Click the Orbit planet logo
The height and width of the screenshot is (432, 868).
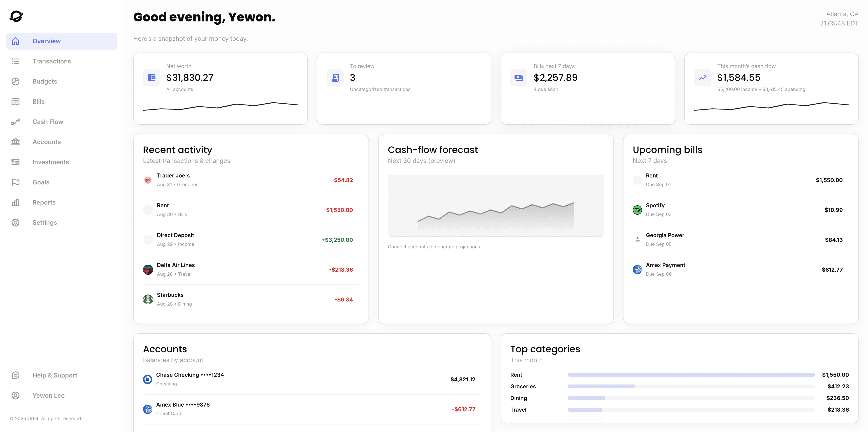[x=16, y=16]
